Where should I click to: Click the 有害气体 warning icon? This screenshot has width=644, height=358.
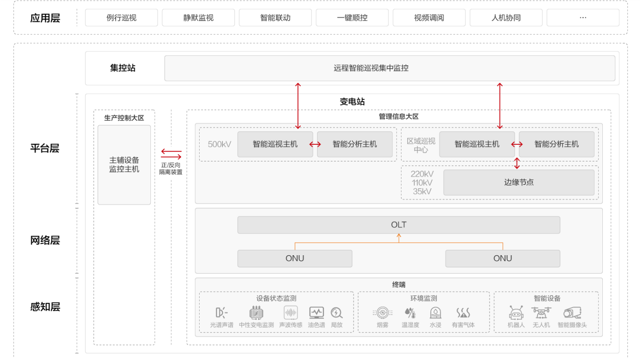[463, 312]
